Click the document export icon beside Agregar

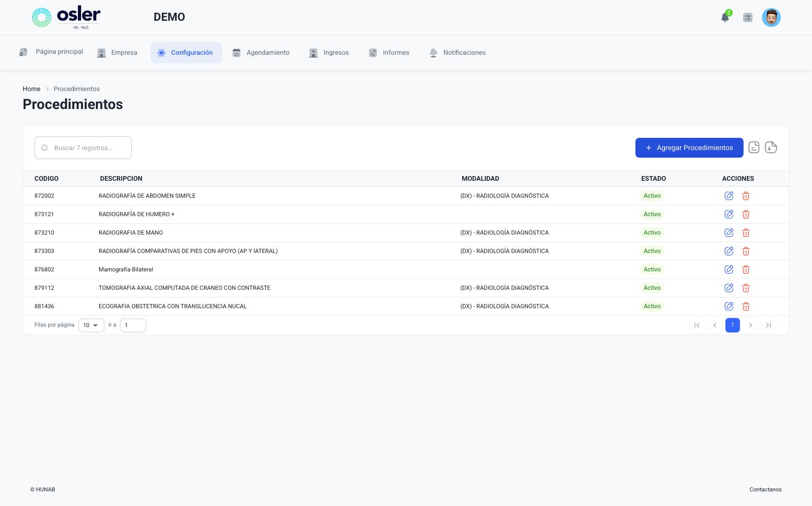754,148
